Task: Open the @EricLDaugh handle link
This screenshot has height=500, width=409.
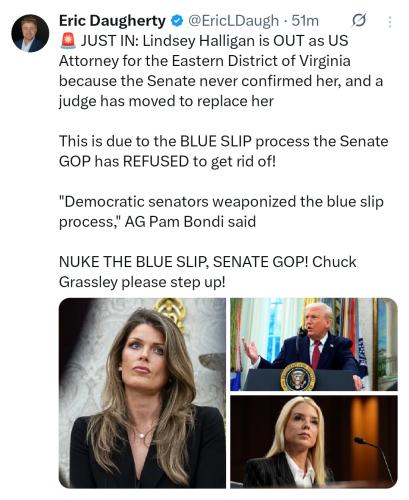Action: tap(233, 21)
